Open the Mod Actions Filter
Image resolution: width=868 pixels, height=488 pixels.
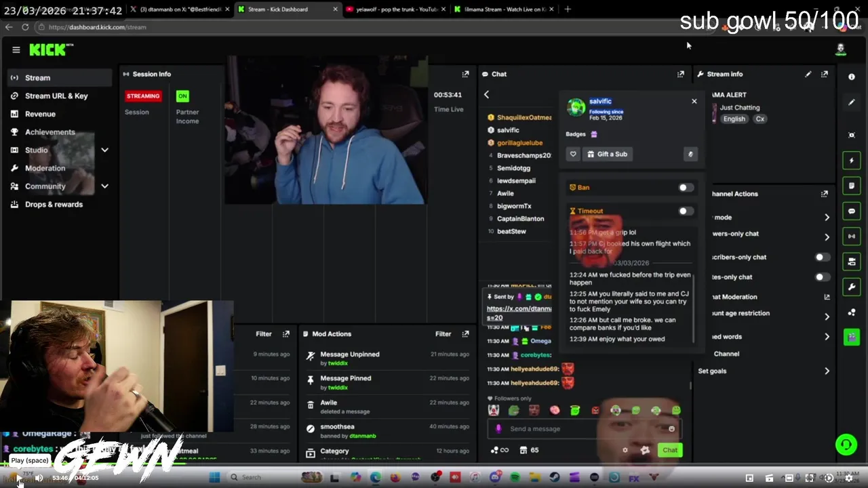(443, 333)
